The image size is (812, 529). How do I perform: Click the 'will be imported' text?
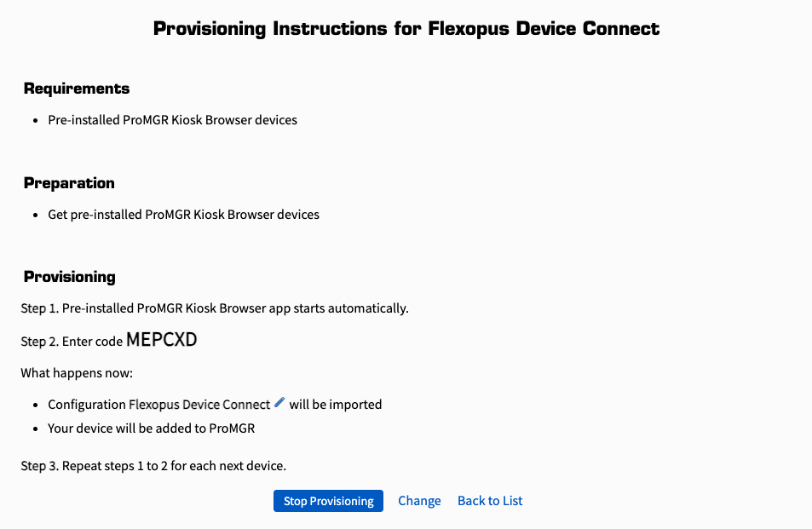(x=336, y=405)
